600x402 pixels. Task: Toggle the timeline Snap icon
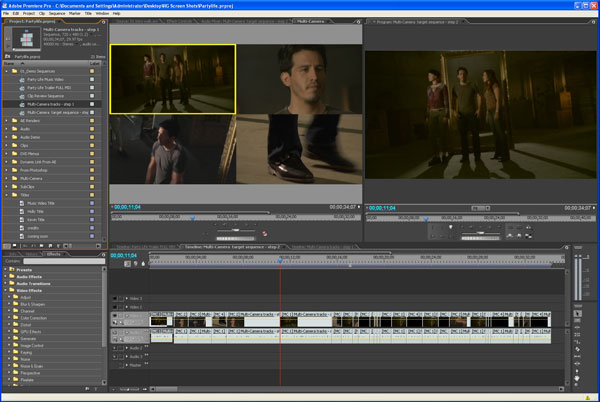point(127,264)
